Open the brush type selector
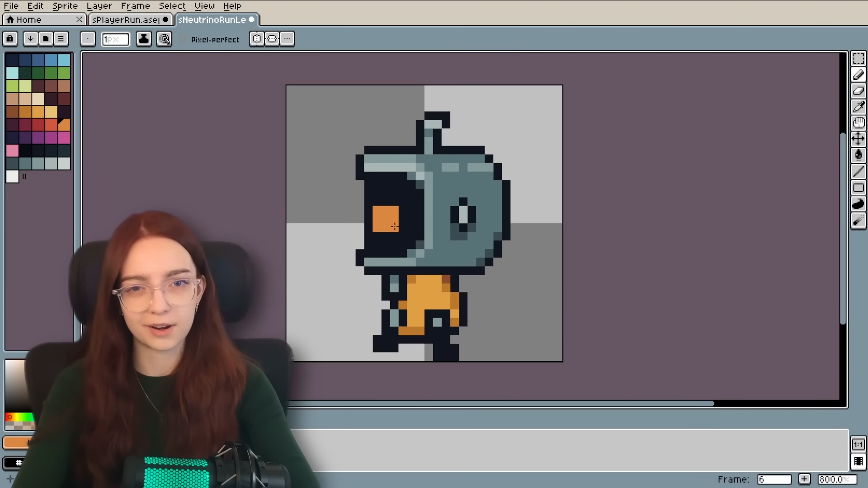This screenshot has height=488, width=868. tap(88, 39)
